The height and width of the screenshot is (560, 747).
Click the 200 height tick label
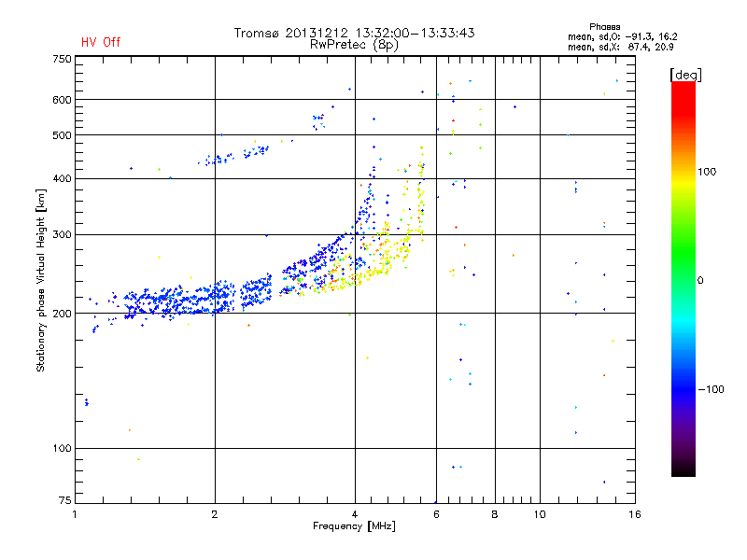click(x=62, y=314)
